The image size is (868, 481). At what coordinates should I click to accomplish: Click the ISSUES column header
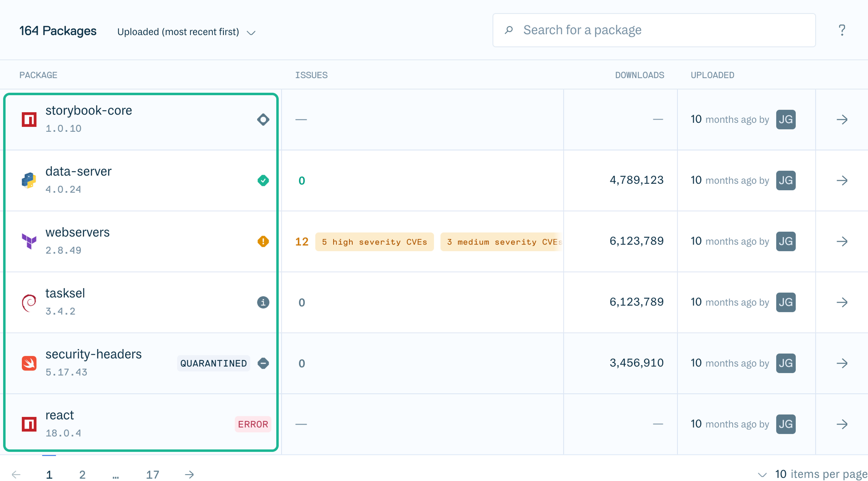[311, 75]
